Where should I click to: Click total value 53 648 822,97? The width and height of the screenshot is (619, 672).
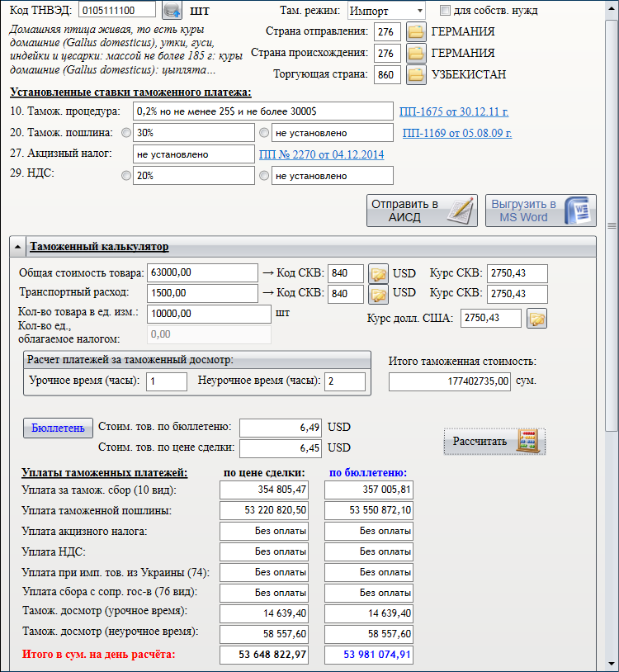coord(264,655)
